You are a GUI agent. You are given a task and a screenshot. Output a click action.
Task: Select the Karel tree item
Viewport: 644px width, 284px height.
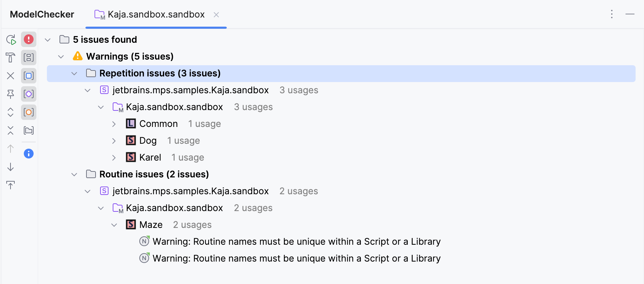[x=150, y=157]
